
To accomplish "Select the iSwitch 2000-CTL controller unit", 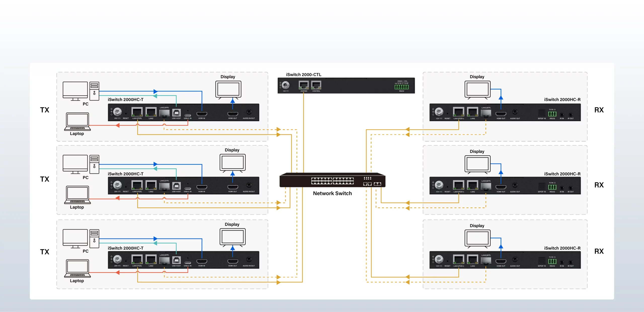I will (x=346, y=86).
